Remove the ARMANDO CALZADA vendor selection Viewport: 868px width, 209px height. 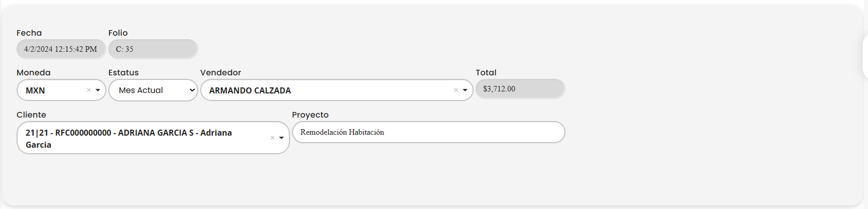coord(456,90)
